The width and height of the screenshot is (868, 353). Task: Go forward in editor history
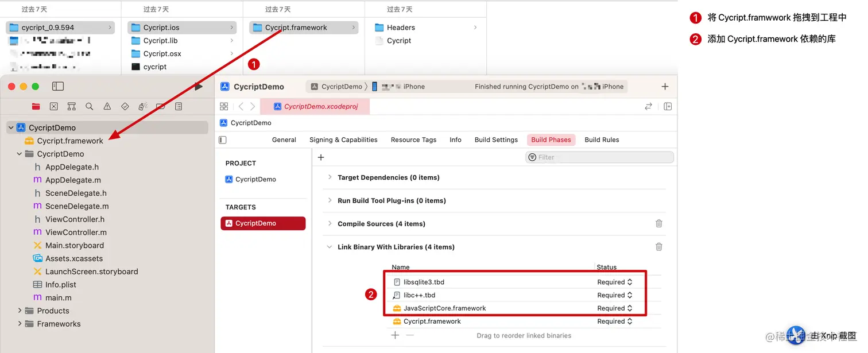253,106
